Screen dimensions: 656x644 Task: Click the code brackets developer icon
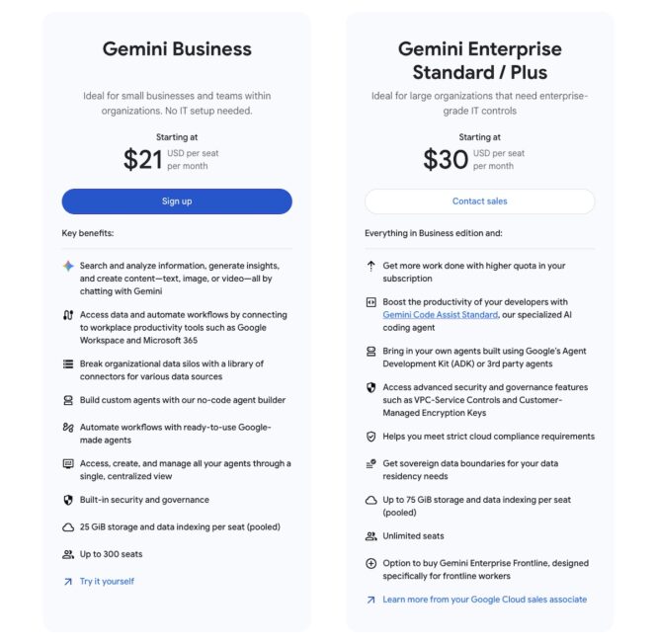[371, 302]
